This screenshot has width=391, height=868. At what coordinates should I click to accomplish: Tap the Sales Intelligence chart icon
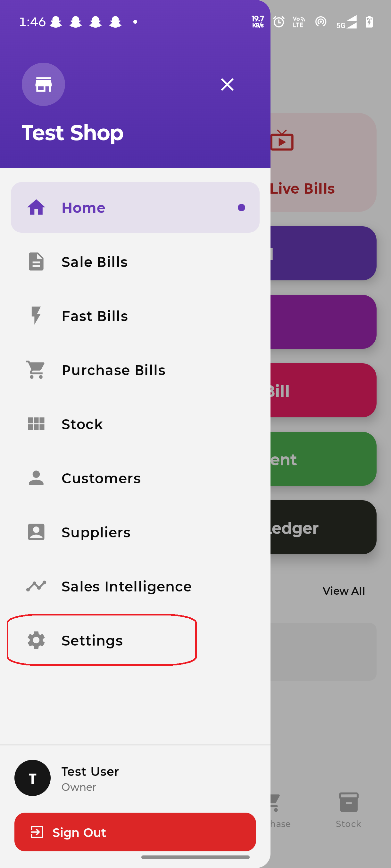point(36,586)
